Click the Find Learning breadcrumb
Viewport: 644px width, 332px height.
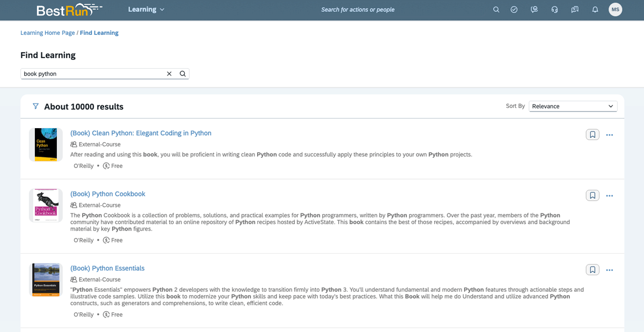[99, 33]
